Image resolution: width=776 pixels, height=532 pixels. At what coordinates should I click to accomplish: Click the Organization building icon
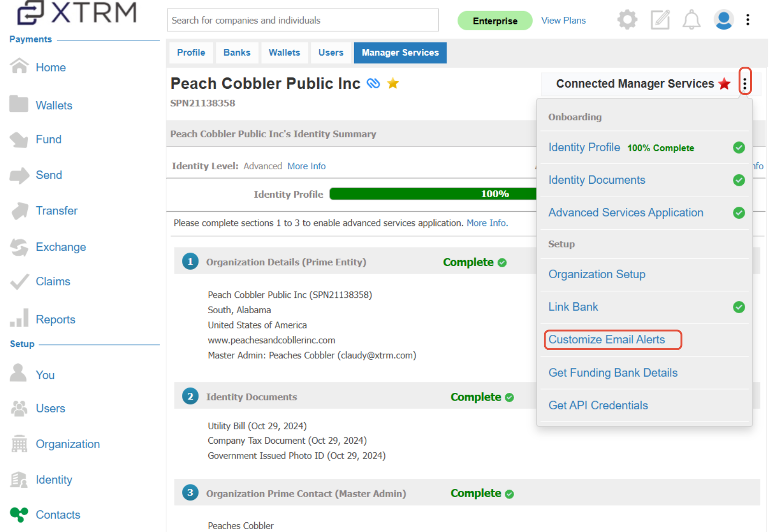(19, 444)
